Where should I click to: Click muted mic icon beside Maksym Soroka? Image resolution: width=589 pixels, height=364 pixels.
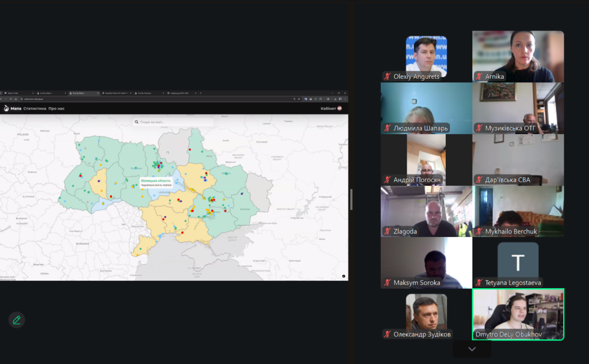[388, 282]
